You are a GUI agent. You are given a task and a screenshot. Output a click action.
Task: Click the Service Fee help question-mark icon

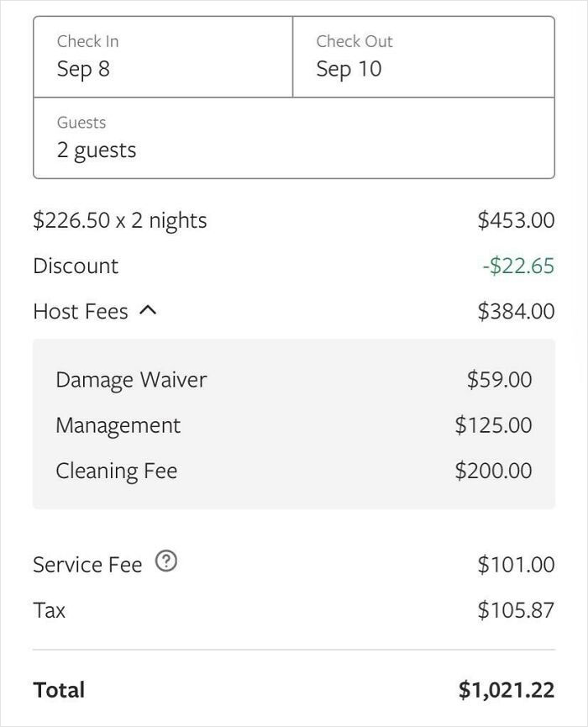point(166,562)
